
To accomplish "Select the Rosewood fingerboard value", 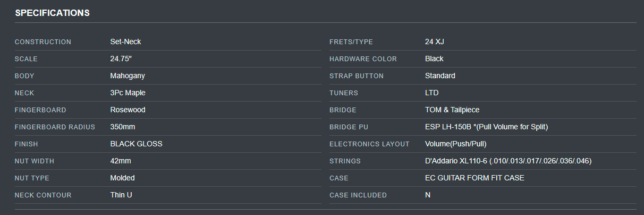I will [128, 110].
